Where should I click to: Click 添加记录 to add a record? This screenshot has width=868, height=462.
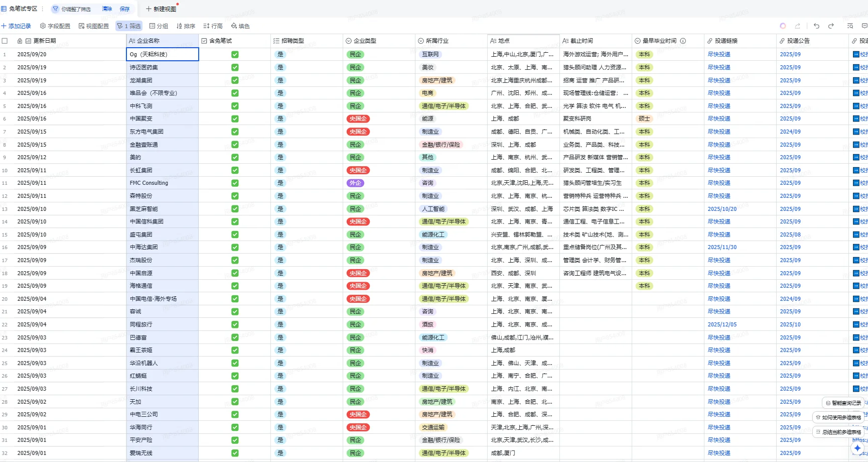pyautogui.click(x=16, y=26)
